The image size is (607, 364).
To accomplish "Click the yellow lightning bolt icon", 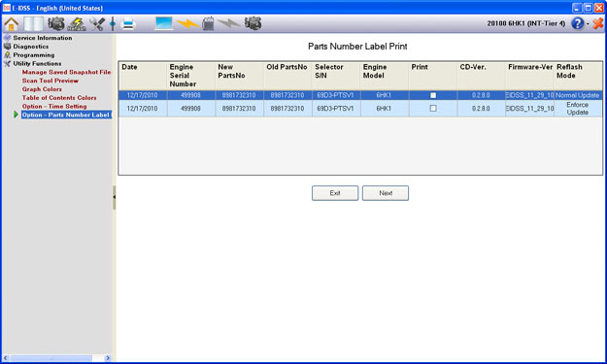I will pyautogui.click(x=187, y=24).
